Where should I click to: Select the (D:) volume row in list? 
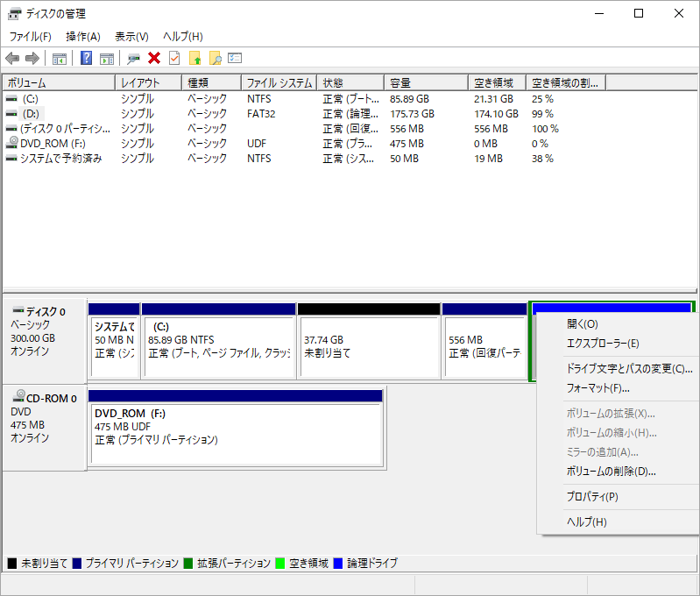[x=32, y=114]
